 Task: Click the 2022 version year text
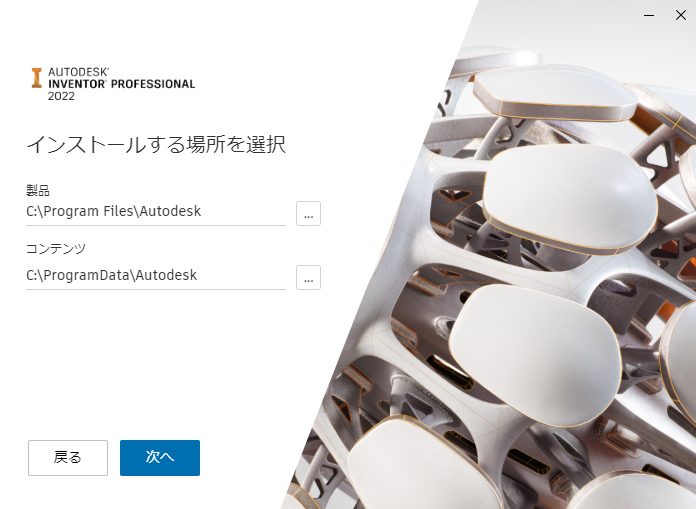(x=61, y=96)
